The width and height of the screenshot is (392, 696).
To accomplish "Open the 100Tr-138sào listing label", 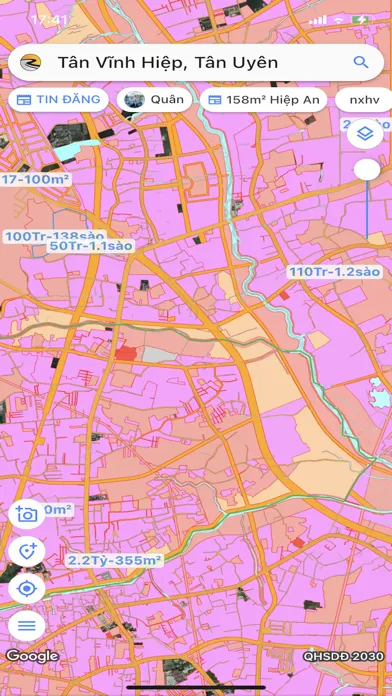I will click(55, 236).
